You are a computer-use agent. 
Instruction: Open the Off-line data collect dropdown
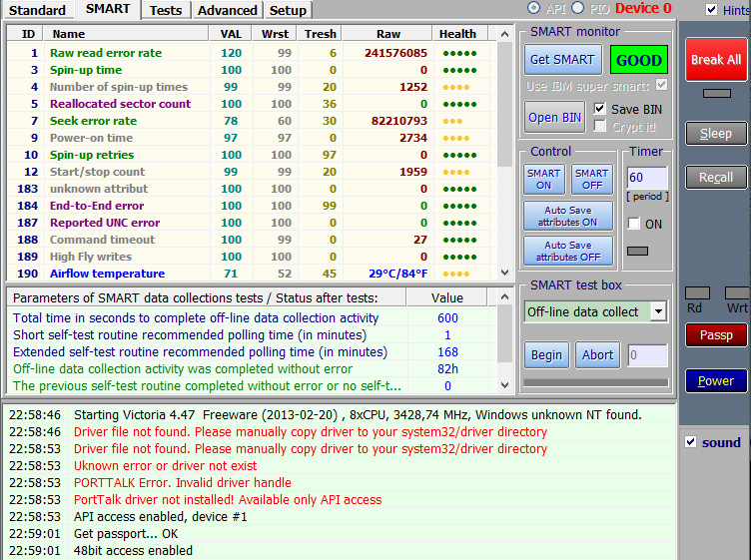click(658, 311)
